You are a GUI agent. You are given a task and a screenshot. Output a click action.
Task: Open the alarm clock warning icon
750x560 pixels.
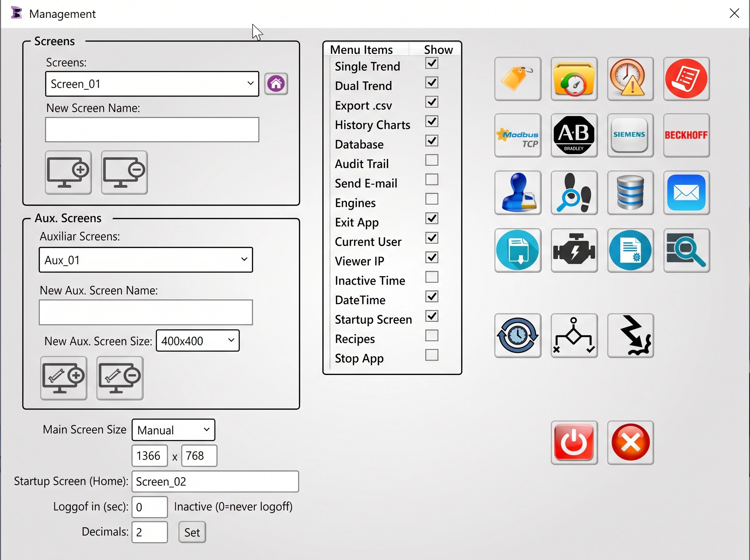pyautogui.click(x=630, y=79)
